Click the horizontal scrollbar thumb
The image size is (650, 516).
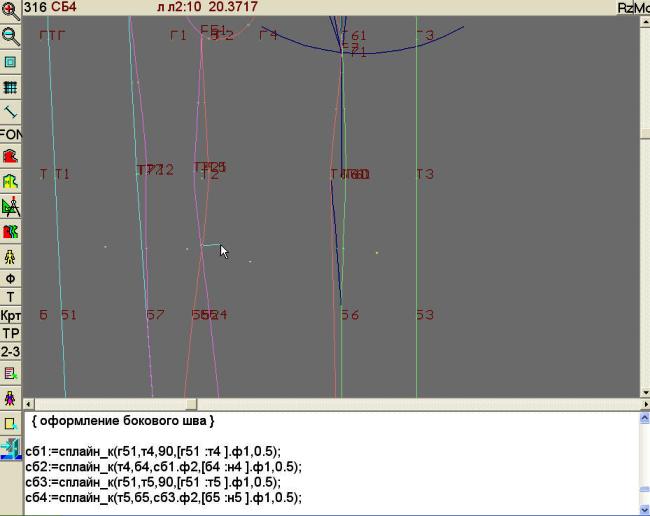pyautogui.click(x=191, y=404)
